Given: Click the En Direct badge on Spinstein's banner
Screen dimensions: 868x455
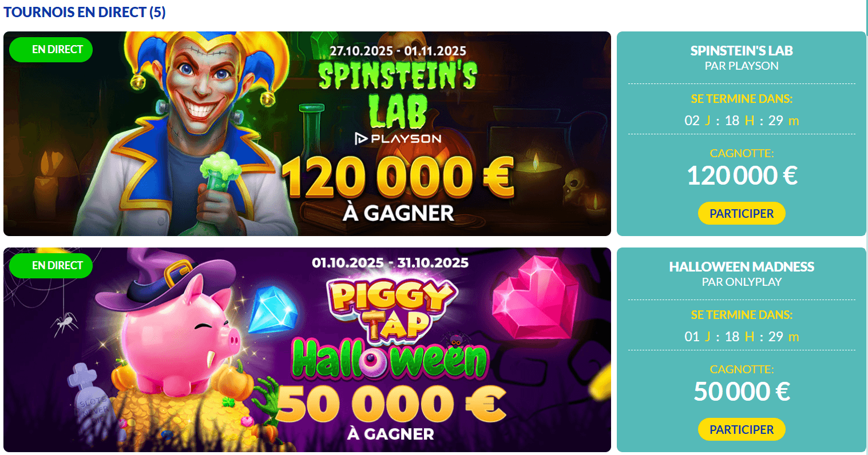Looking at the screenshot, I should 51,50.
